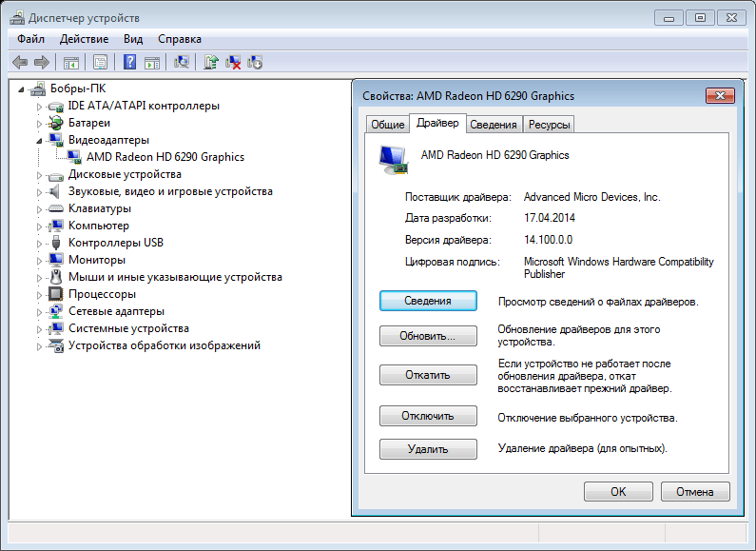
Task: Scan for hardware changes via toolbar icon
Action: (182, 63)
